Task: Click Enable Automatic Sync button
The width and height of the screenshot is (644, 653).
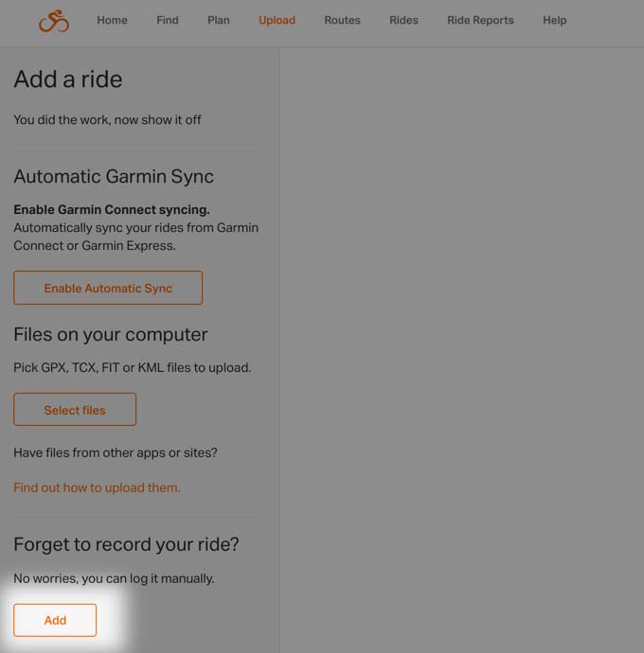Action: click(x=108, y=288)
